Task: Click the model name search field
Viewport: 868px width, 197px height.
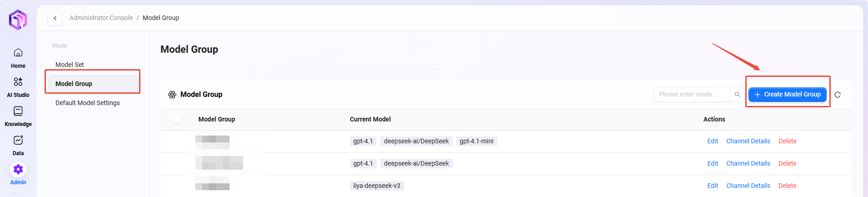Action: coord(691,95)
